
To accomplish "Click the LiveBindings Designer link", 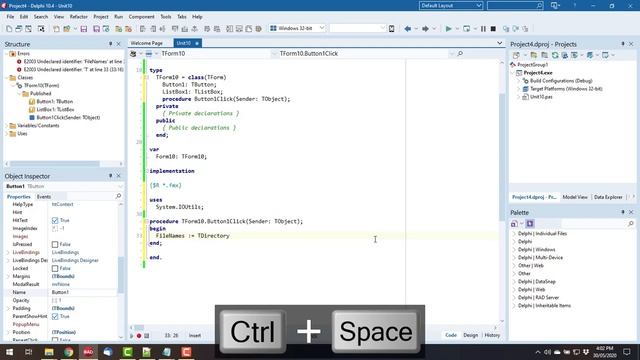I will point(75,260).
